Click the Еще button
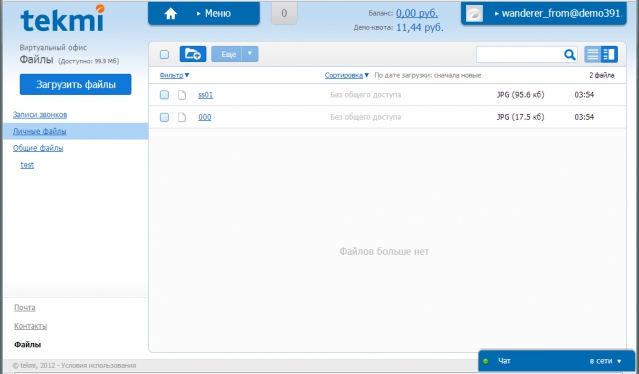639x374 pixels. [227, 54]
